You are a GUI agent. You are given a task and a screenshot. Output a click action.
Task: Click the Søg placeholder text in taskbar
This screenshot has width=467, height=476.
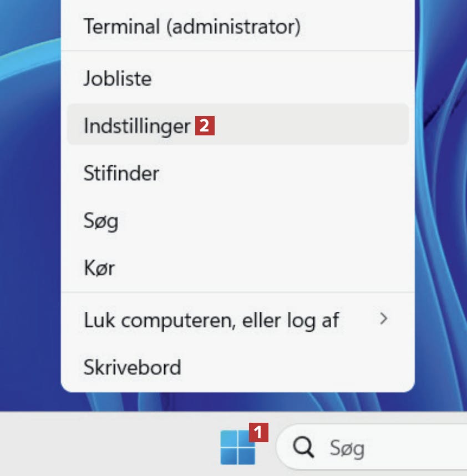[347, 448]
